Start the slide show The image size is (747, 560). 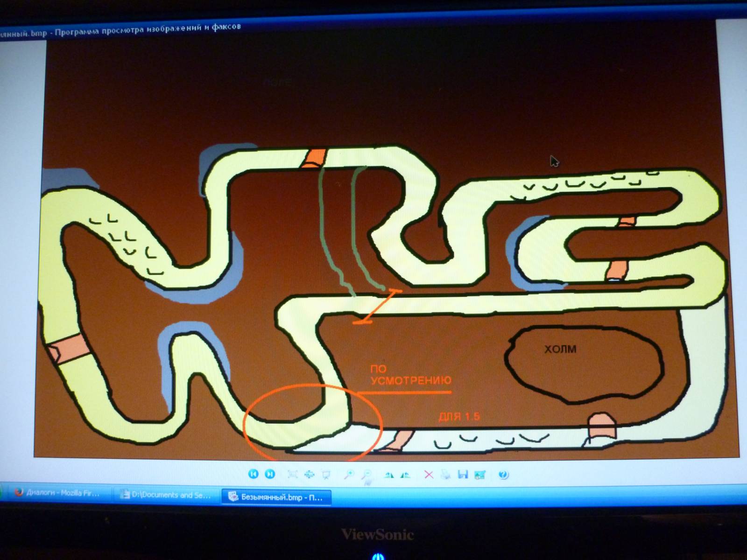point(326,475)
